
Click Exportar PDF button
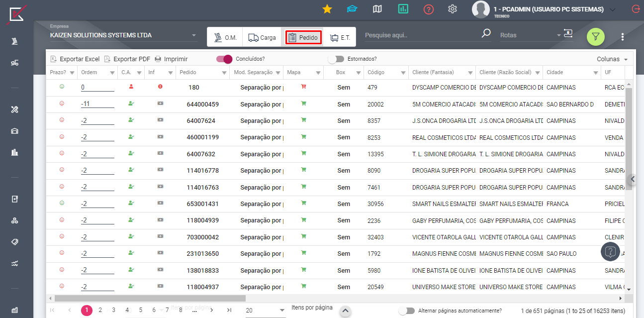pyautogui.click(x=127, y=59)
